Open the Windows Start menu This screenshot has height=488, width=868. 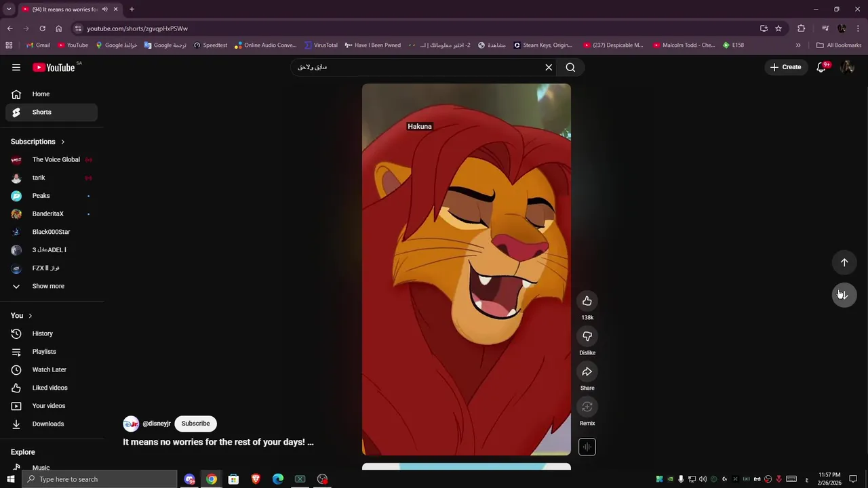[11, 479]
